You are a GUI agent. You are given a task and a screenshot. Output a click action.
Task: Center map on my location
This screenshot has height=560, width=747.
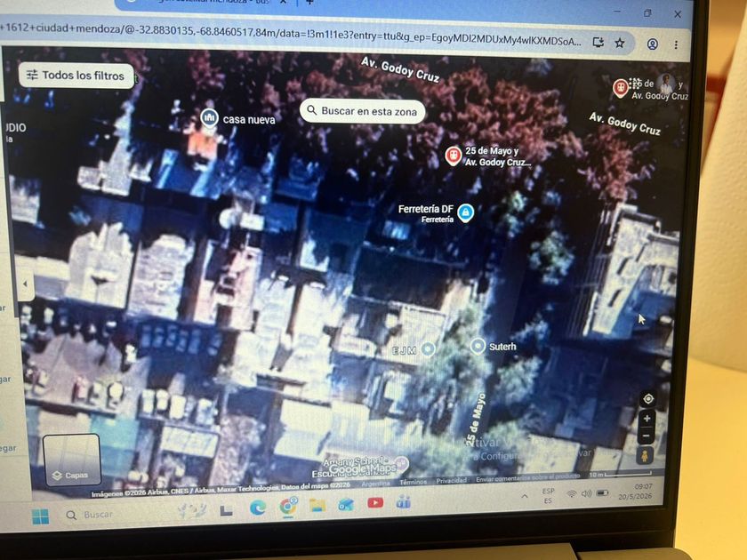[648, 399]
